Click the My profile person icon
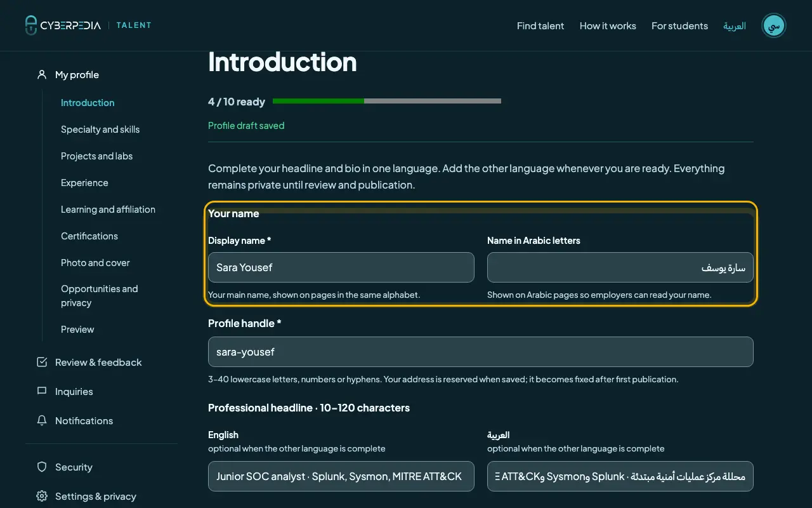The width and height of the screenshot is (812, 508). pyautogui.click(x=42, y=74)
